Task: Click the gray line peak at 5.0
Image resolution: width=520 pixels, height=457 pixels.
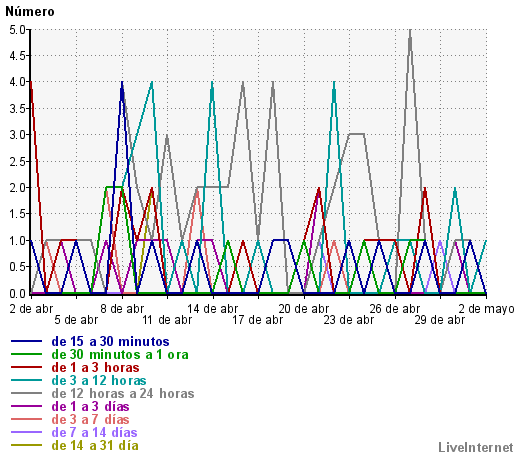Action: (x=410, y=31)
